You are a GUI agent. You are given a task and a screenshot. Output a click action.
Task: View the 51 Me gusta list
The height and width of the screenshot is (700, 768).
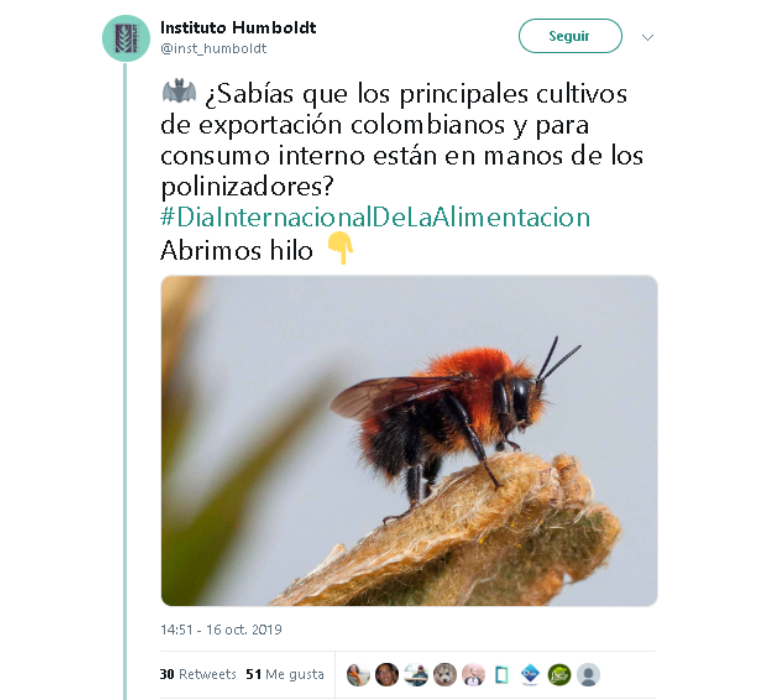(x=285, y=675)
